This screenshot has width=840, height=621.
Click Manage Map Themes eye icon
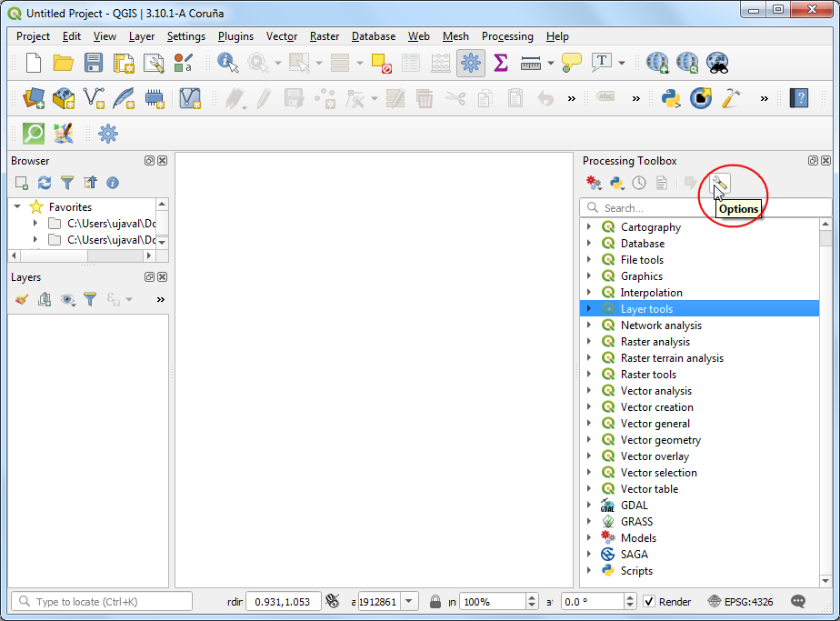(67, 299)
